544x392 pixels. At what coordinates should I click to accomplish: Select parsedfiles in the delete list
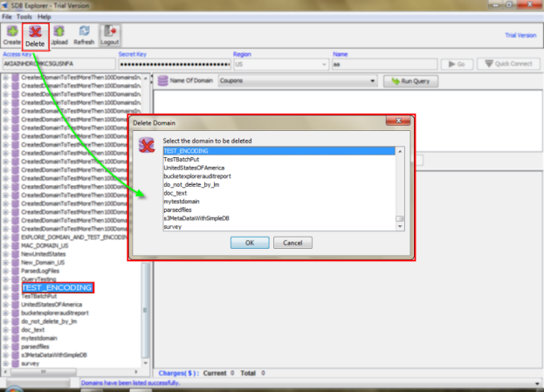coord(279,210)
